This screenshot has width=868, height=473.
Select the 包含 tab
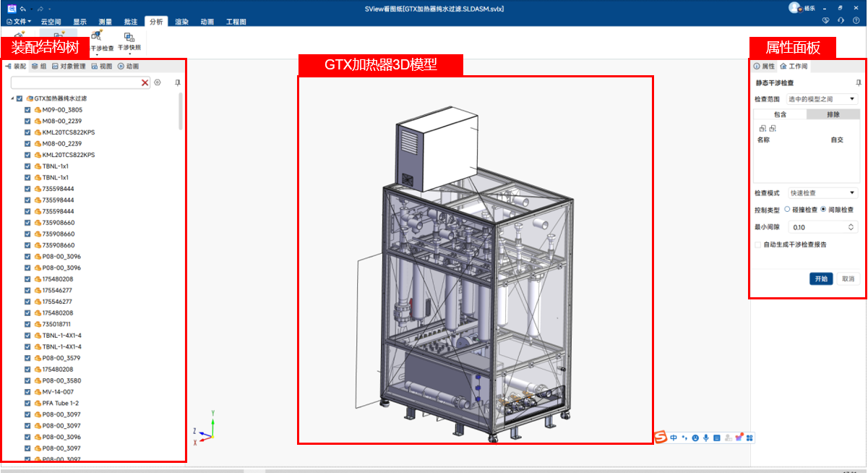click(x=780, y=114)
